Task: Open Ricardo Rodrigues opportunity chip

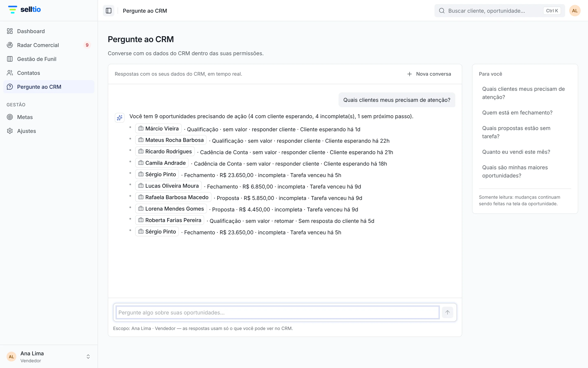Action: tap(165, 151)
